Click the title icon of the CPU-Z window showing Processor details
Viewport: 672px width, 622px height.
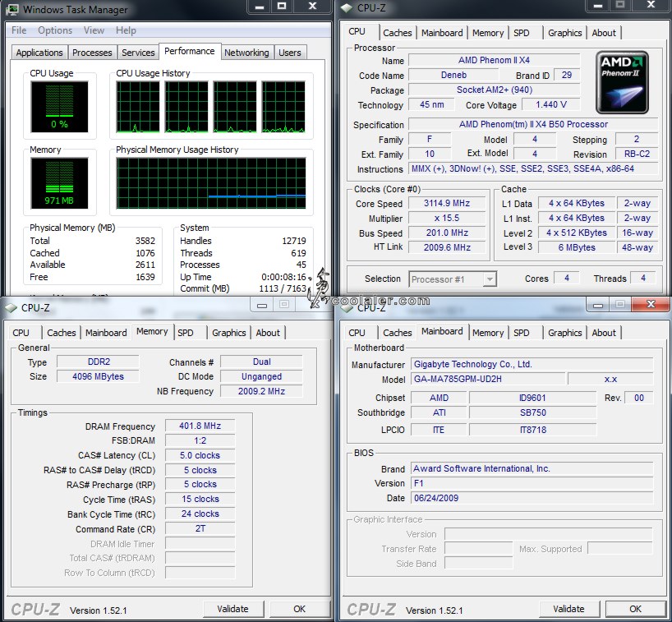[347, 8]
